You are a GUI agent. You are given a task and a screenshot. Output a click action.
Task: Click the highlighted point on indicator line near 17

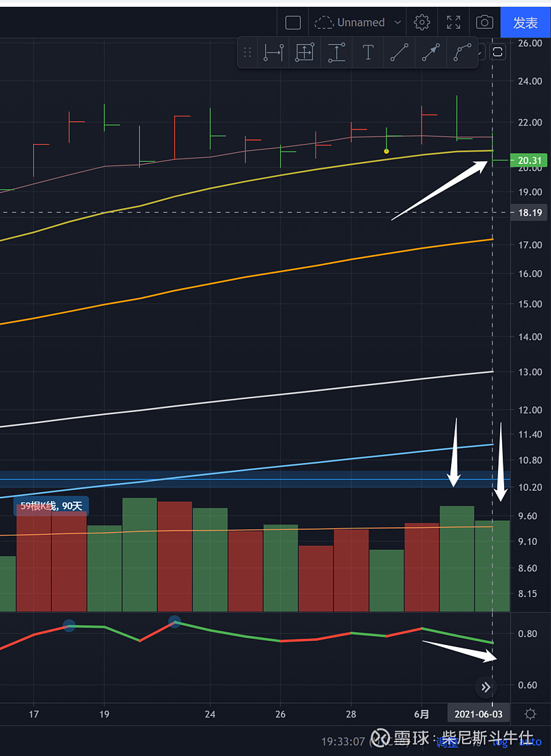pos(69,626)
